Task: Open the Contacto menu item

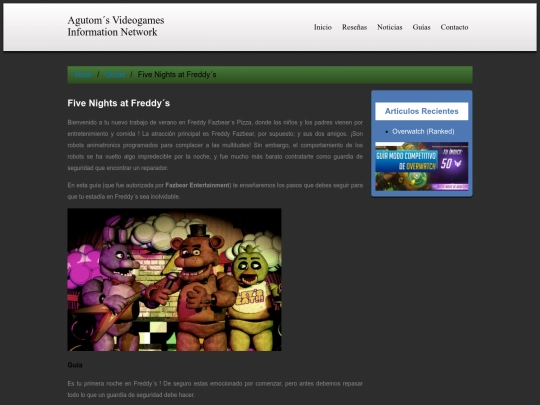Action: 454,27
